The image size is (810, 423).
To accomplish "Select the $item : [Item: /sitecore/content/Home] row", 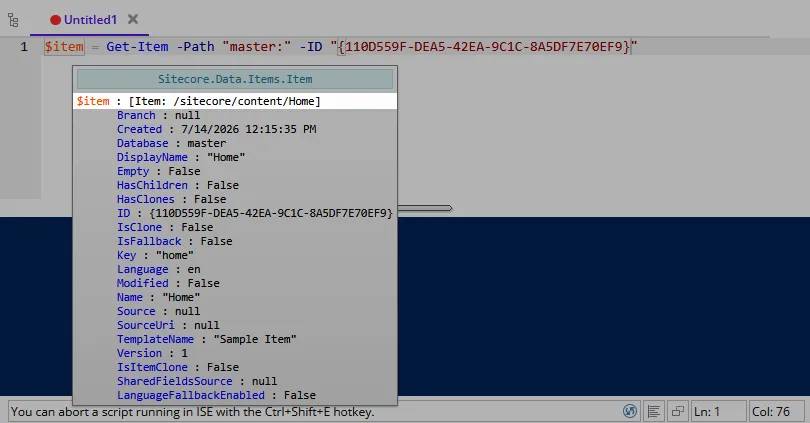I will [235, 101].
